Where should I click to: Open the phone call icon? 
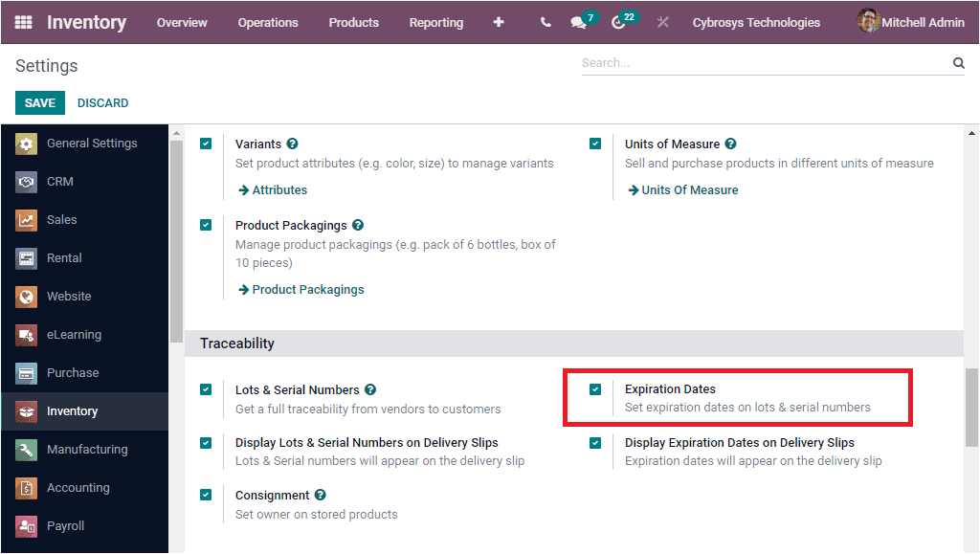pyautogui.click(x=545, y=22)
